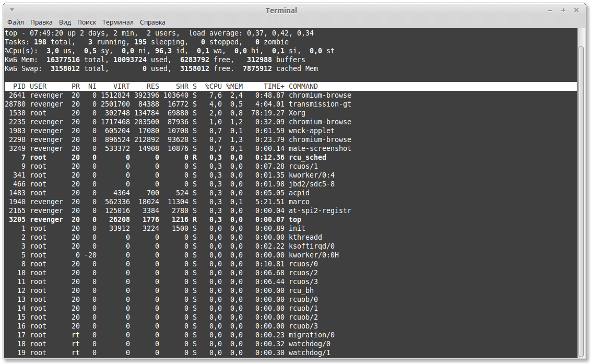This screenshot has height=364, width=591.
Task: Close the Terminal window
Action: coord(576,10)
